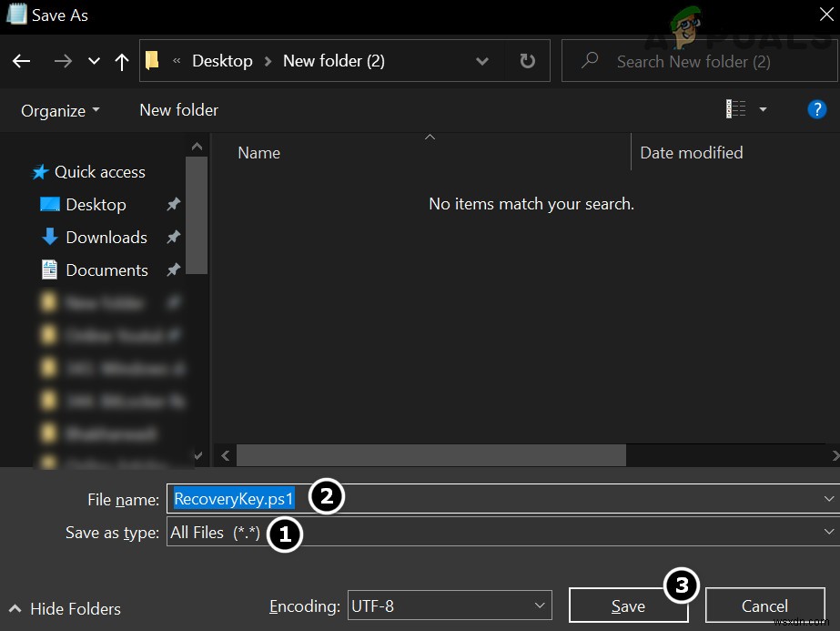Go up one folder level
Image resolution: width=840 pixels, height=631 pixels.
click(122, 61)
